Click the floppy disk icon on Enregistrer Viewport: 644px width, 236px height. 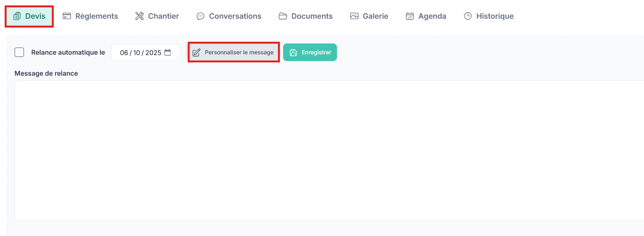click(x=293, y=52)
